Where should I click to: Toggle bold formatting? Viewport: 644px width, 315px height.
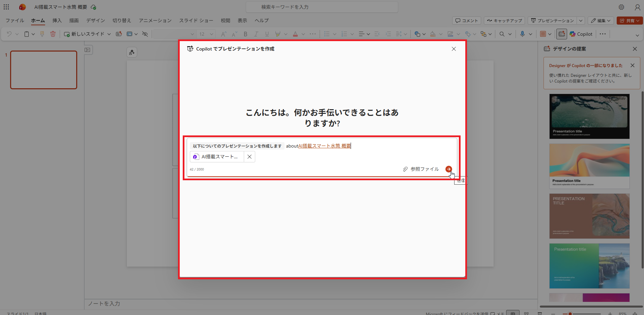[x=245, y=34]
